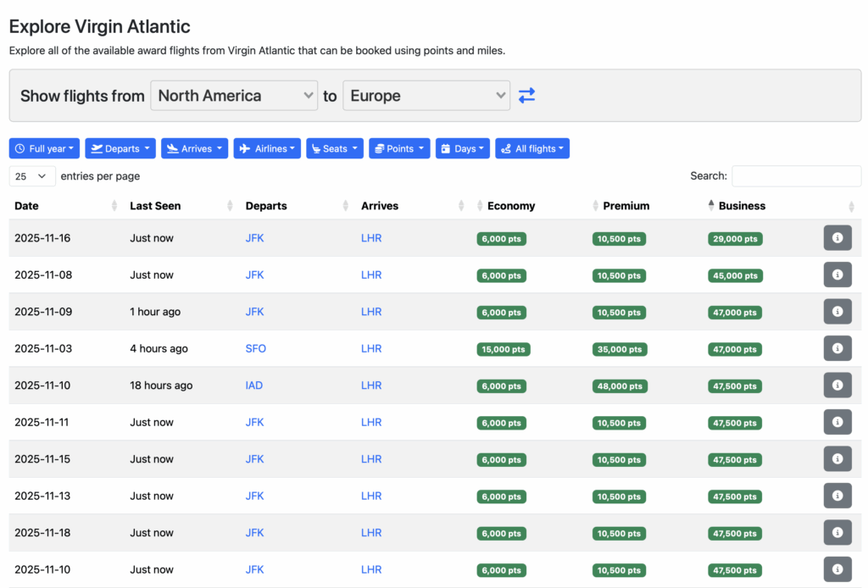Click the info button on the 2025-11-16 flight
Viewport: 868px width, 588px height.
point(837,238)
